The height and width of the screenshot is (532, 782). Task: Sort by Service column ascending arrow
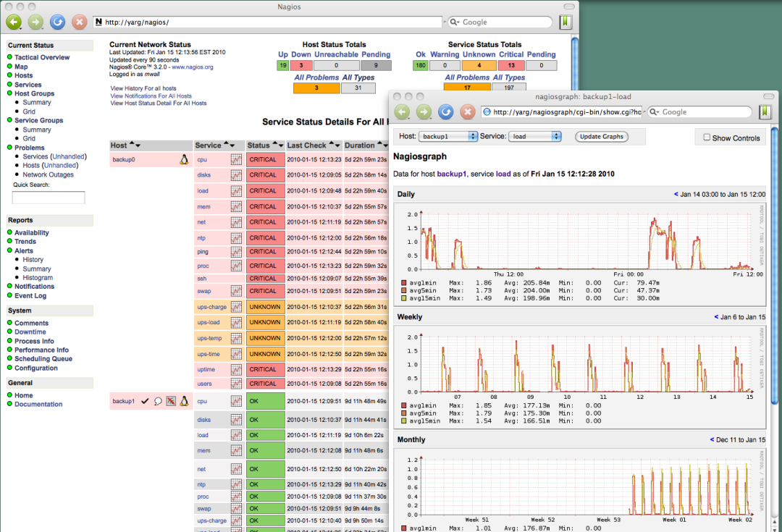click(x=226, y=143)
